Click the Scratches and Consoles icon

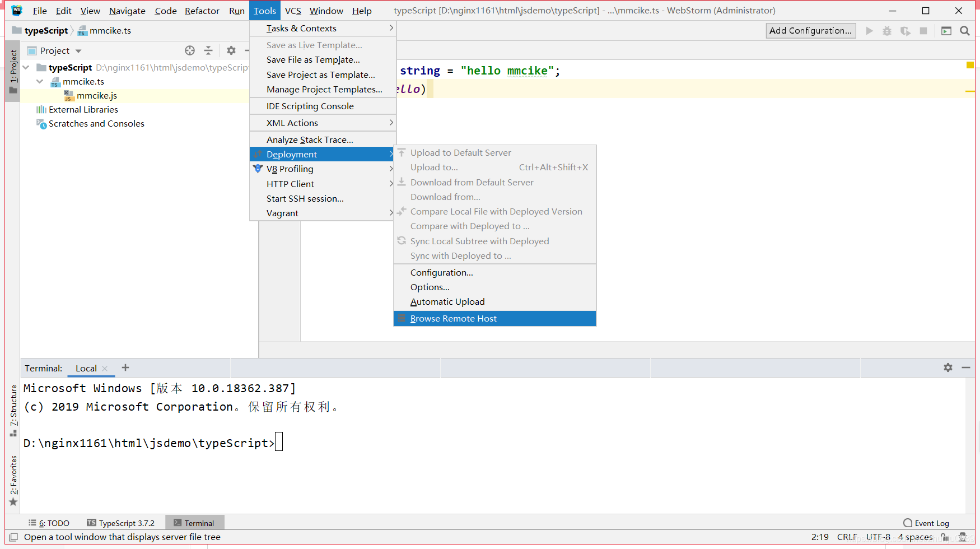41,124
